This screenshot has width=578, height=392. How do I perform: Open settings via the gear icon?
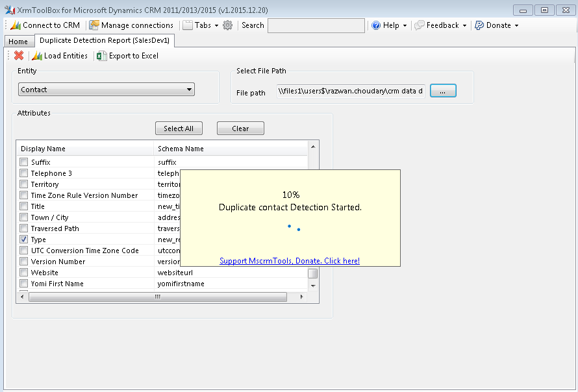228,25
